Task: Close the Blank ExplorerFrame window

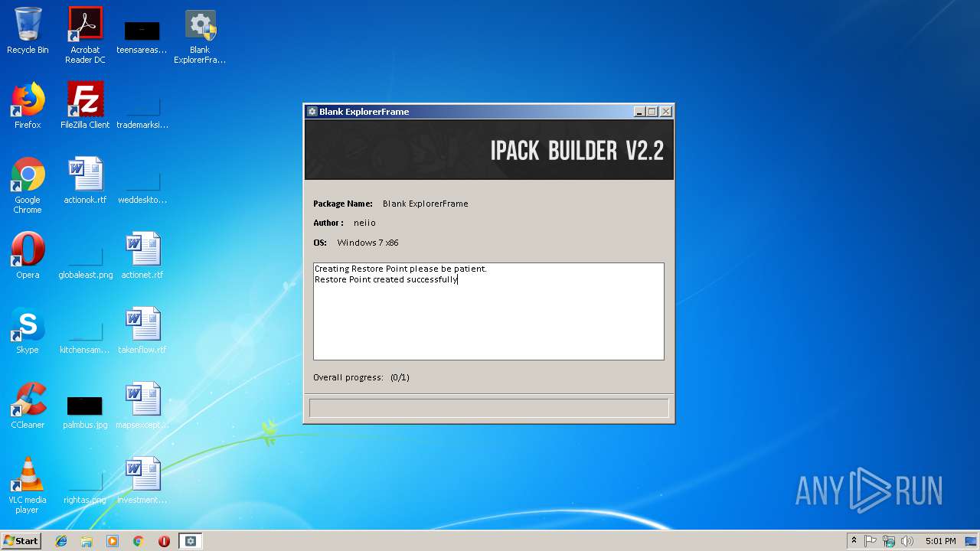Action: 665,112
